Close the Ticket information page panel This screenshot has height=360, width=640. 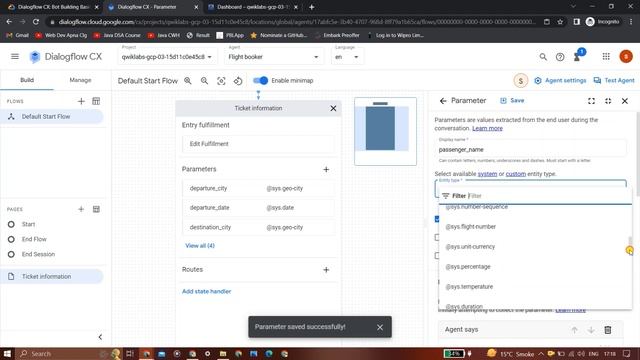333,108
